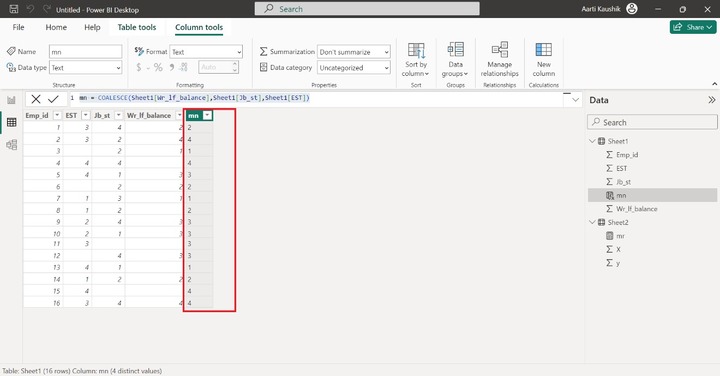This screenshot has width=720, height=376.
Task: Open the Data type dropdown
Action: pos(86,67)
